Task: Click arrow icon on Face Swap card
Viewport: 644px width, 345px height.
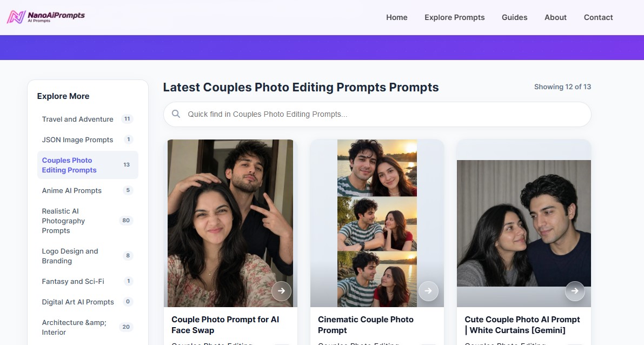Action: (x=281, y=291)
